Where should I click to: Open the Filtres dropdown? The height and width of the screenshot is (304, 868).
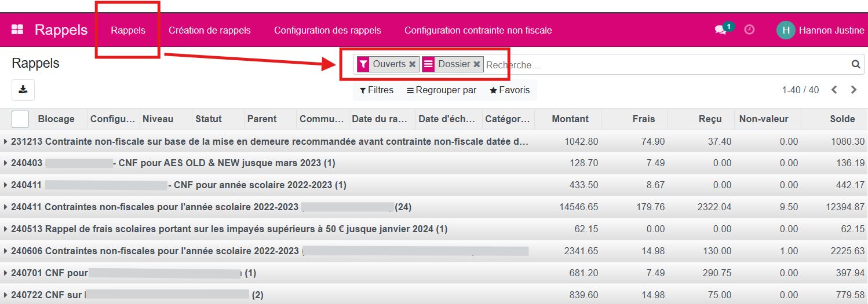(377, 90)
